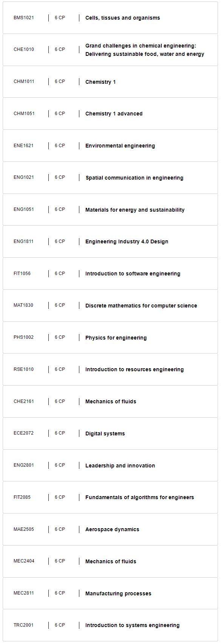Select Discrete mathematics for computer science
221x644 pixels.
pyautogui.click(x=110, y=306)
